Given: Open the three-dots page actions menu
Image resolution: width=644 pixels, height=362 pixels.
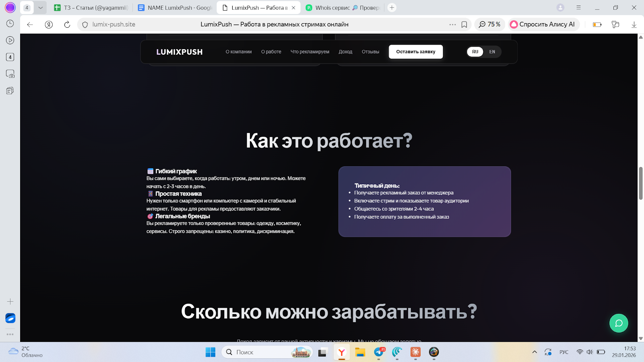Looking at the screenshot, I should (452, 25).
